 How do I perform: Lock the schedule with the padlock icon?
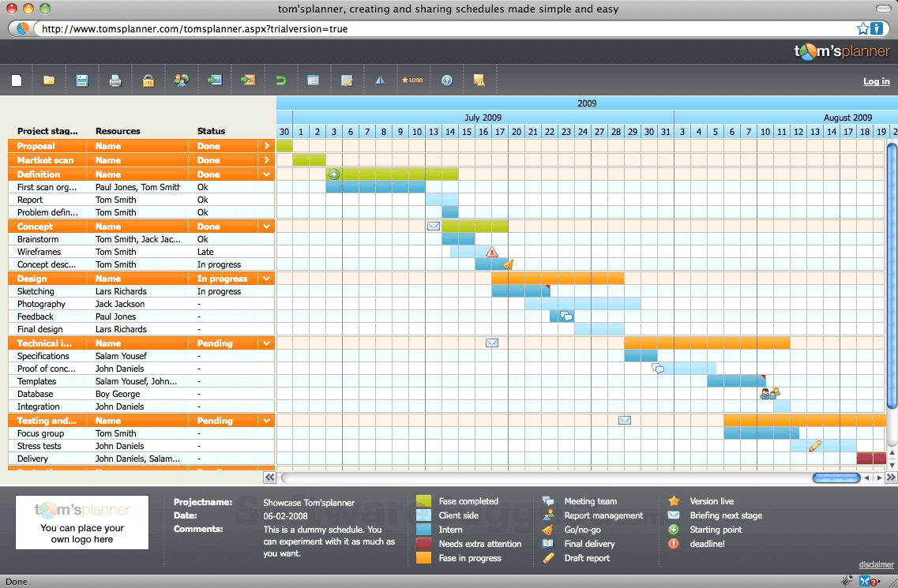(x=148, y=79)
